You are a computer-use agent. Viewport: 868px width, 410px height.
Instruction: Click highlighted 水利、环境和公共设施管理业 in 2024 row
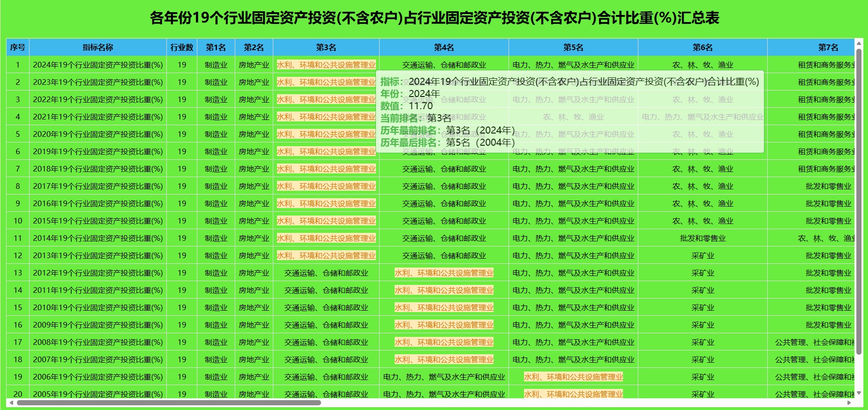tap(326, 65)
